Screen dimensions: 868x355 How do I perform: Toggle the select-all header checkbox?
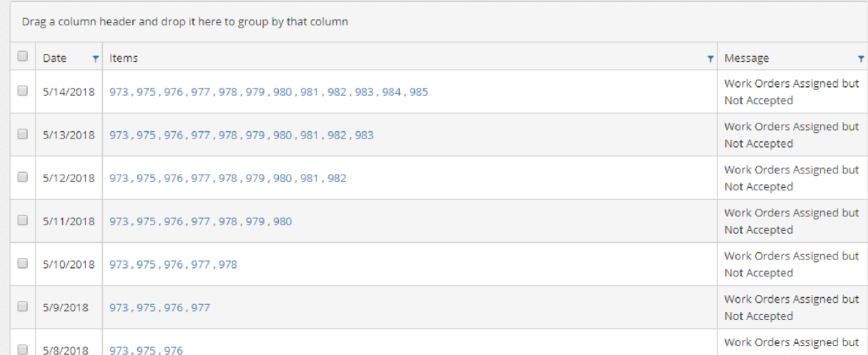click(x=23, y=56)
